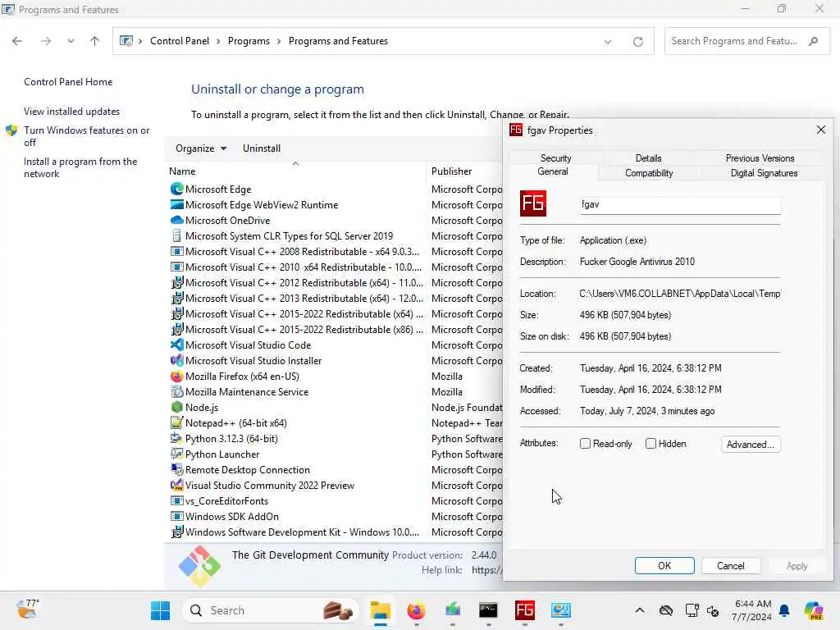This screenshot has height=630, width=840.
Task: Click the Uninstall toolbar button
Action: tap(262, 148)
